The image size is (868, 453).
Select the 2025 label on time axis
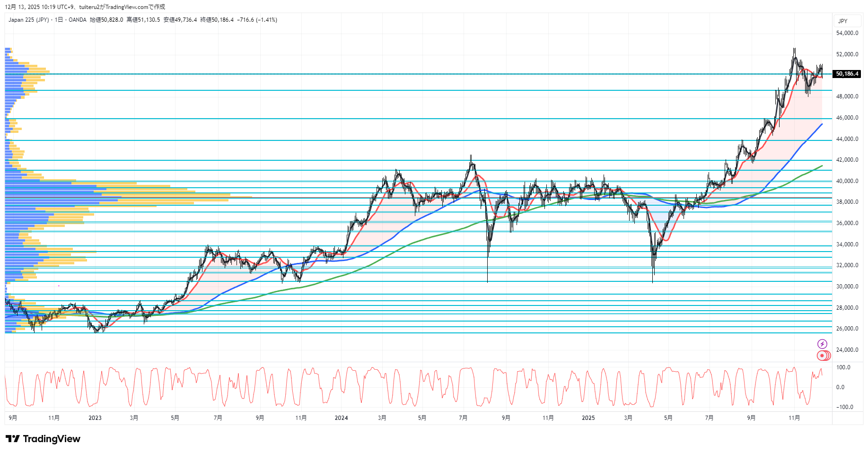click(588, 418)
